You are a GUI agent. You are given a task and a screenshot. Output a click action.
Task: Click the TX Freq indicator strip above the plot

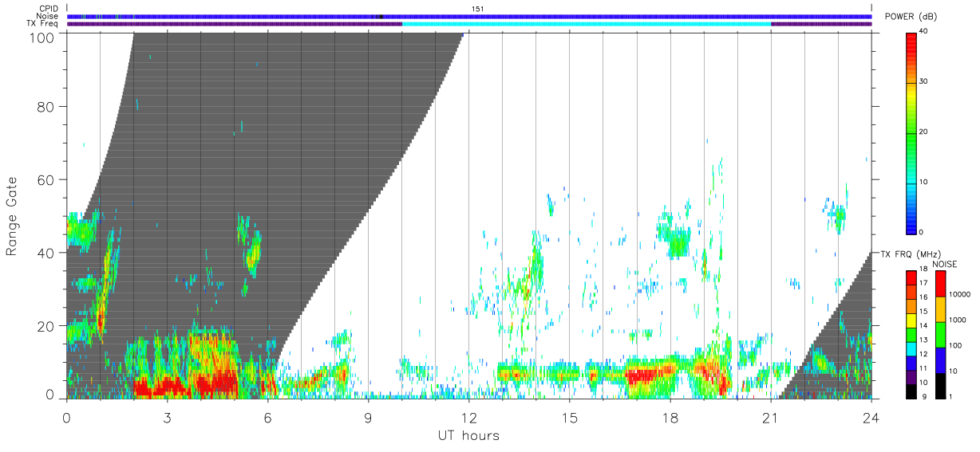click(x=469, y=24)
